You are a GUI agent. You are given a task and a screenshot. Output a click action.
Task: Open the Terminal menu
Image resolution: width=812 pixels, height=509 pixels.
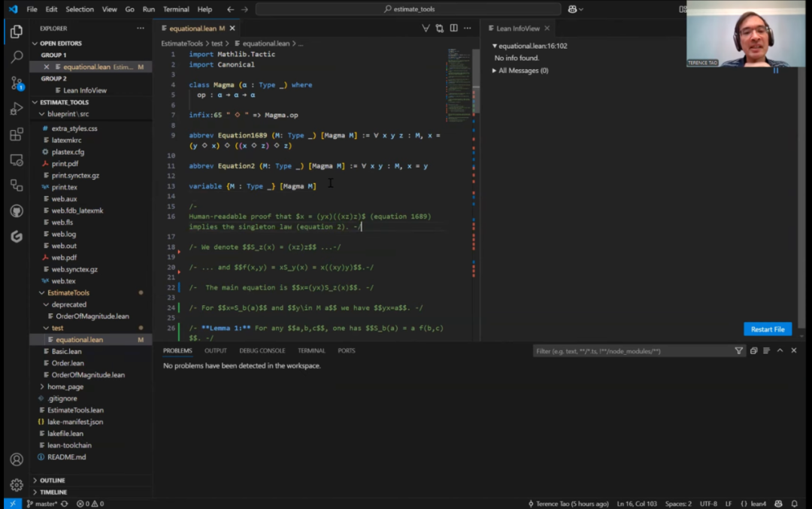pos(176,9)
